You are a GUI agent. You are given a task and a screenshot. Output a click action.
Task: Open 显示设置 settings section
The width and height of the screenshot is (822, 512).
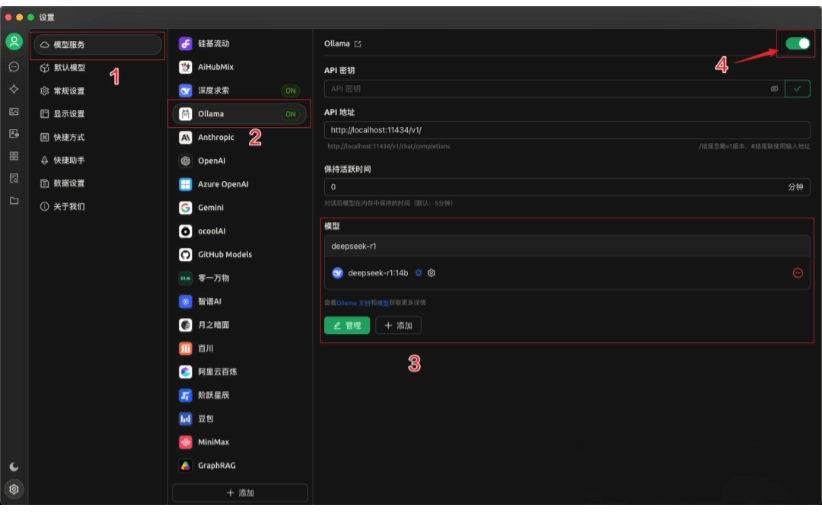click(98, 114)
